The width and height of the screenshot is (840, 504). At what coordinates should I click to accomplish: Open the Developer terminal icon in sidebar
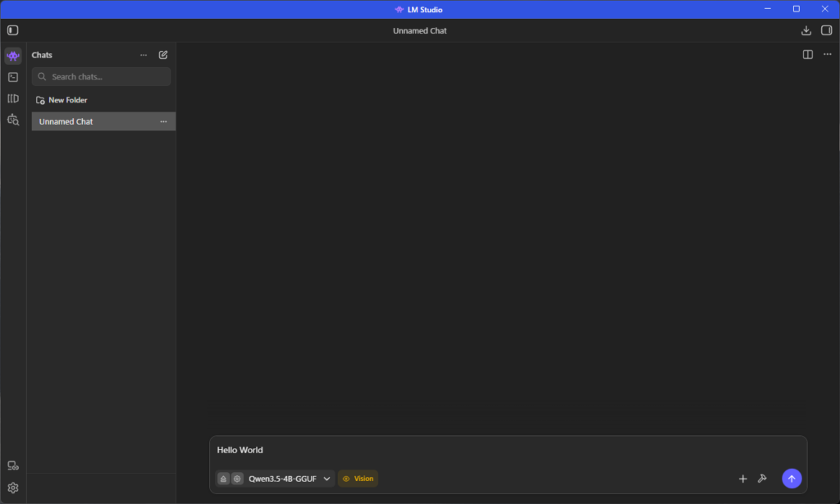[x=12, y=77]
